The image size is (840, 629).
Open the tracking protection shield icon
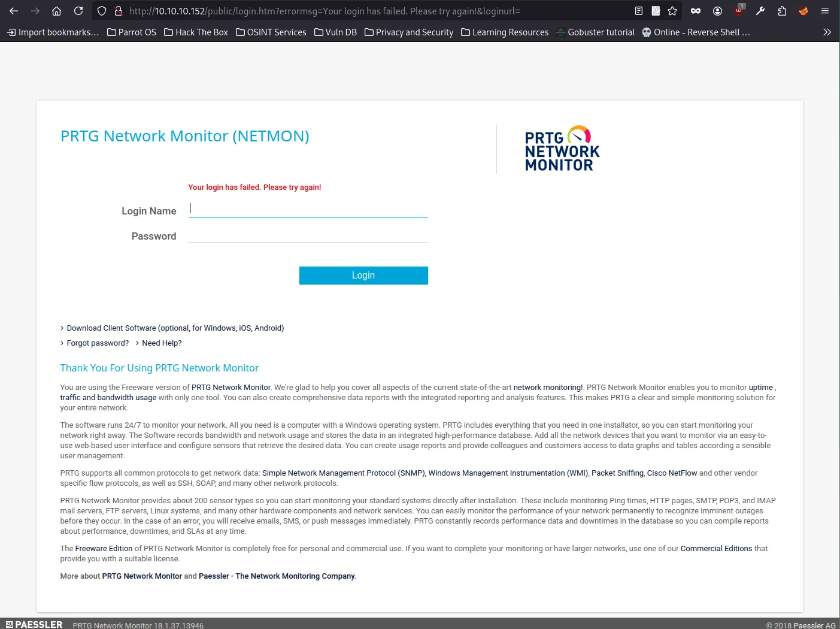tap(102, 11)
